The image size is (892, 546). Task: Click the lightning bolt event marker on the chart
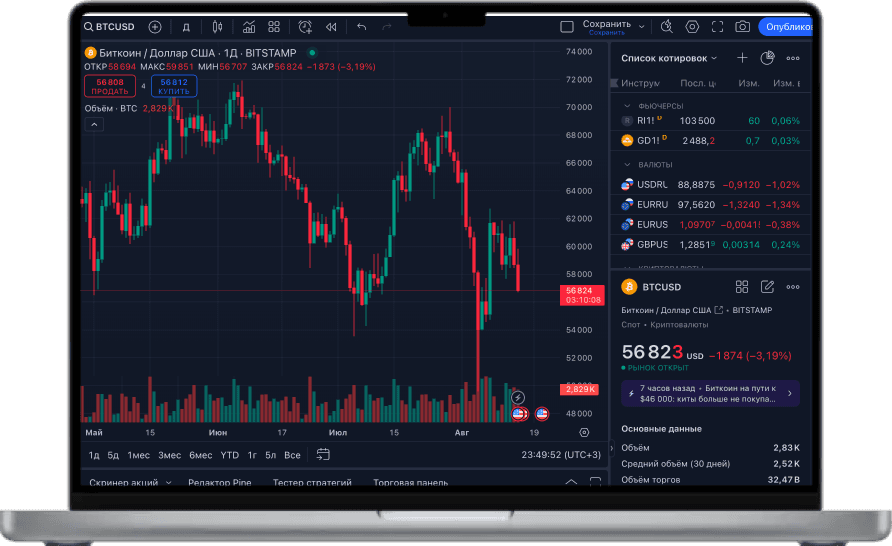click(x=518, y=398)
